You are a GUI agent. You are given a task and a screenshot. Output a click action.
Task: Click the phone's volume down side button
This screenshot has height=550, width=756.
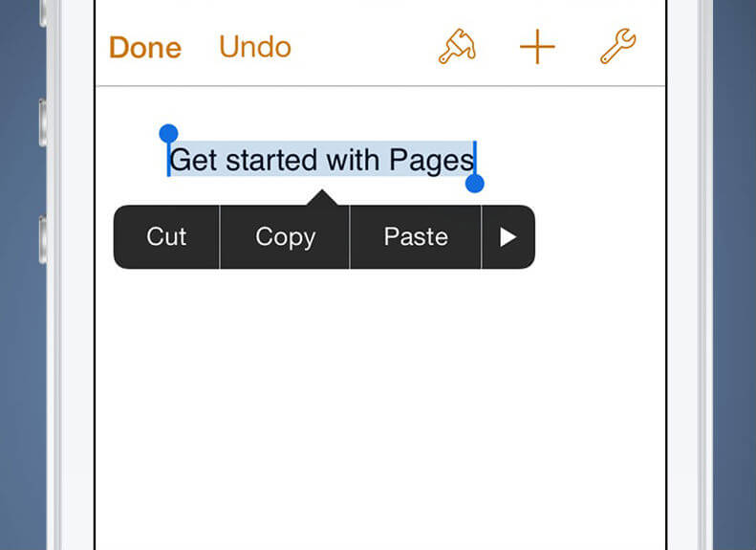click(43, 240)
